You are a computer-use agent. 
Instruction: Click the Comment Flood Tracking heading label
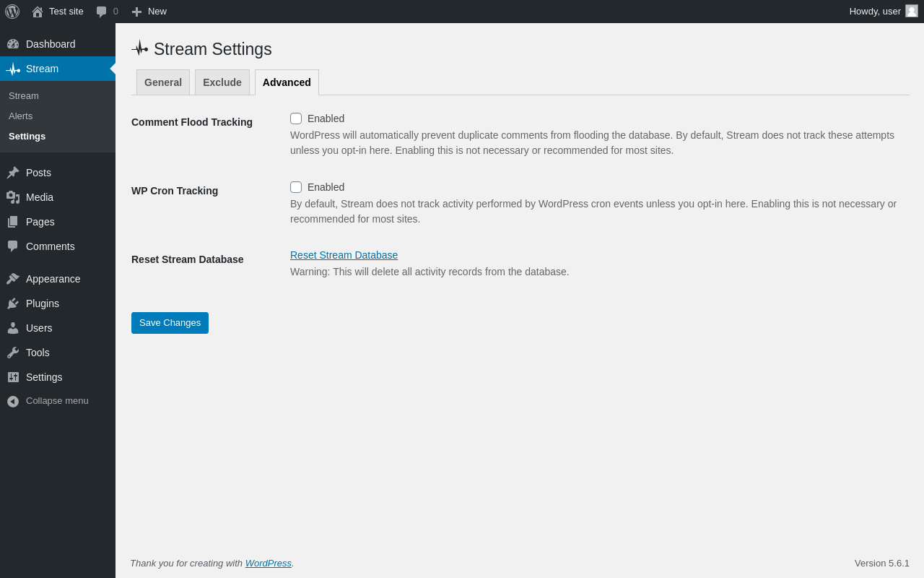point(192,122)
